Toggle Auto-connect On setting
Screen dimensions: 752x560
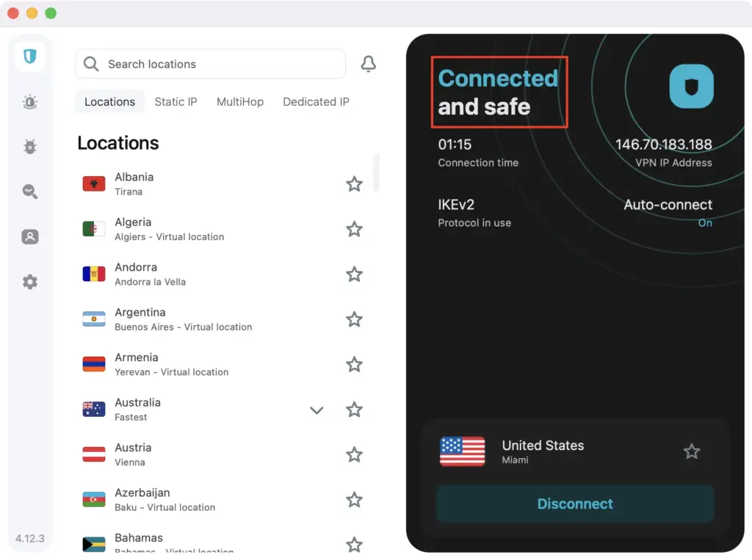tap(704, 223)
